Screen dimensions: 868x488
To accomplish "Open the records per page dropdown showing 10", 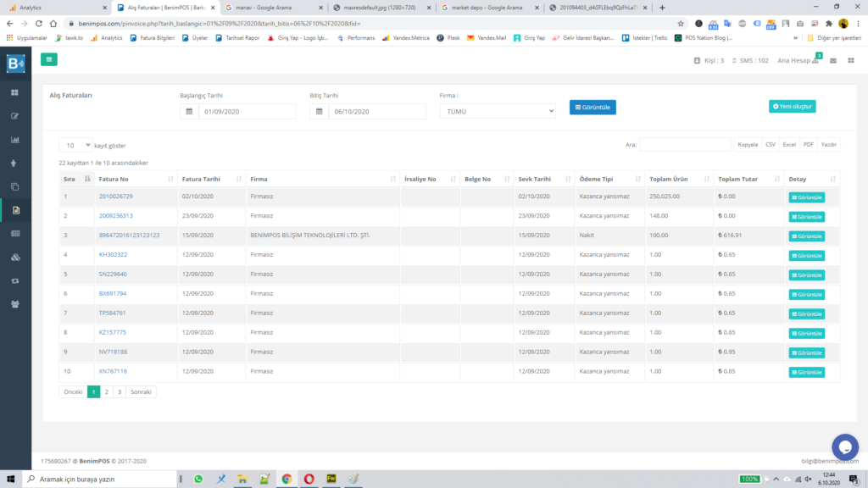I will 75,145.
